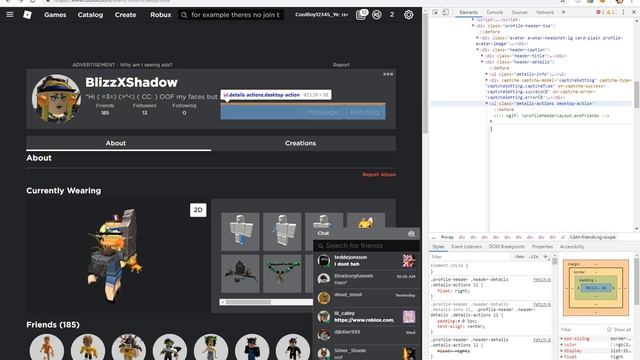Screen dimensions: 640x360
Task: Toggle DevTools device toolbar icon
Action: [x=445, y=12]
